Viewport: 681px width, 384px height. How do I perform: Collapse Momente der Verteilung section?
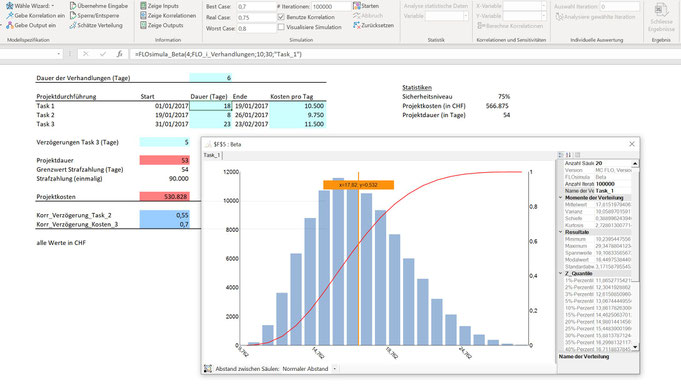coord(560,198)
